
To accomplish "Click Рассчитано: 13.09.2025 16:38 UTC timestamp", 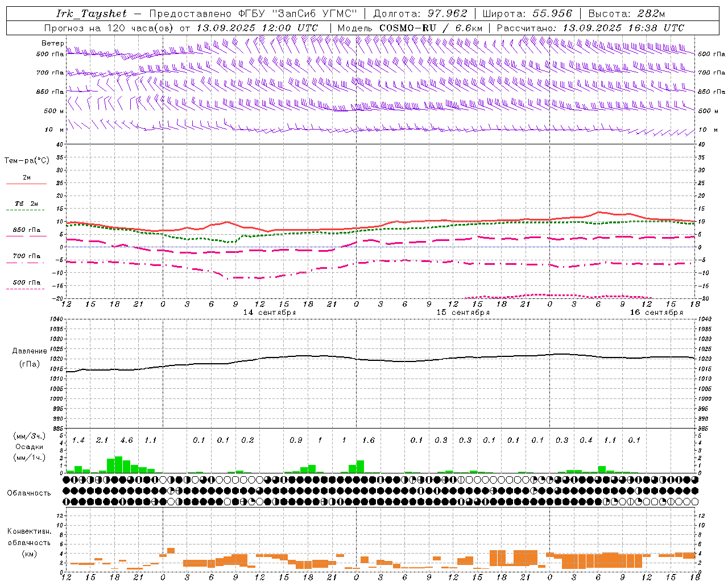I will [590, 28].
